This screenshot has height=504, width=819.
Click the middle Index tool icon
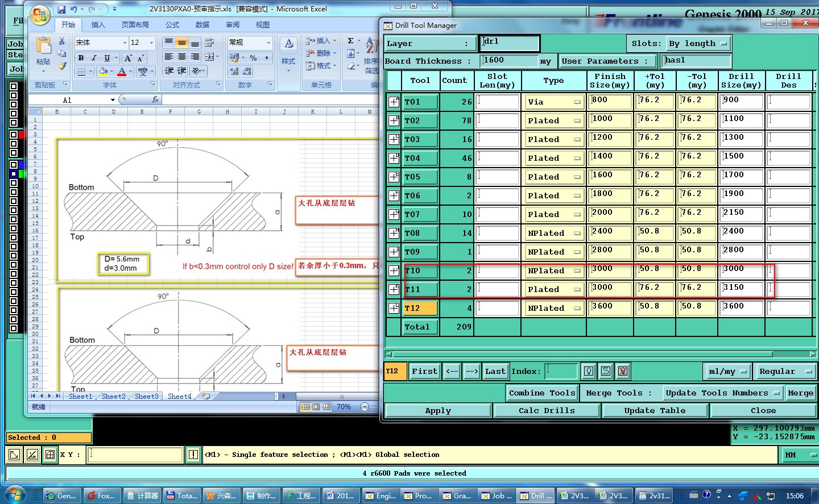[x=606, y=371]
